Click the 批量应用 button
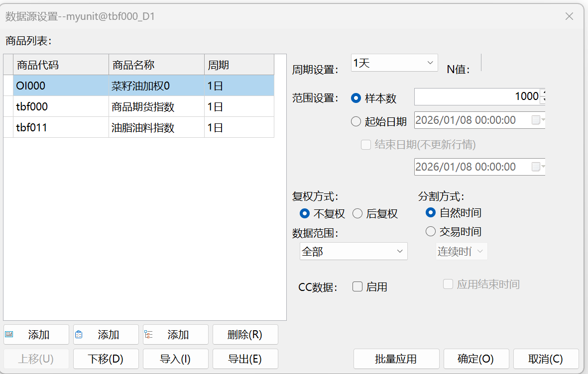 [396, 359]
